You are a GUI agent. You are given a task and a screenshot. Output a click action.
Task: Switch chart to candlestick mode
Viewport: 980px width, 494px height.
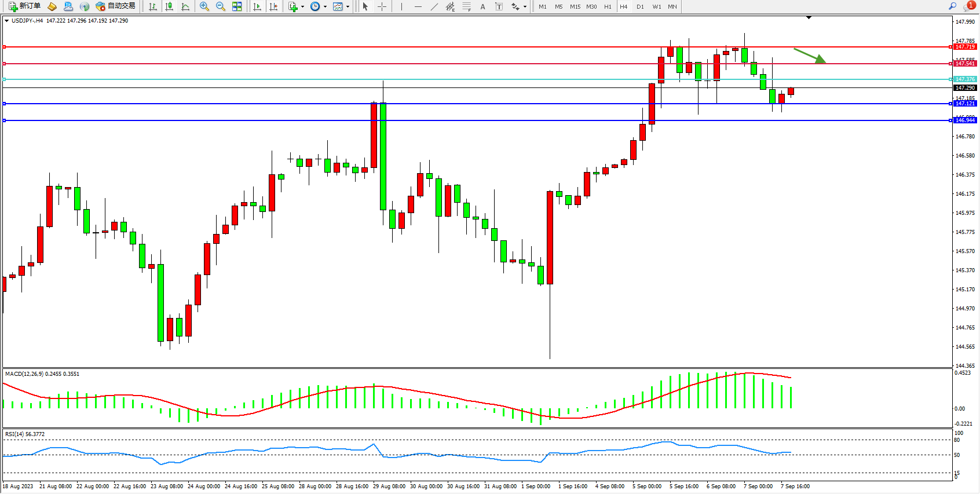(x=169, y=6)
